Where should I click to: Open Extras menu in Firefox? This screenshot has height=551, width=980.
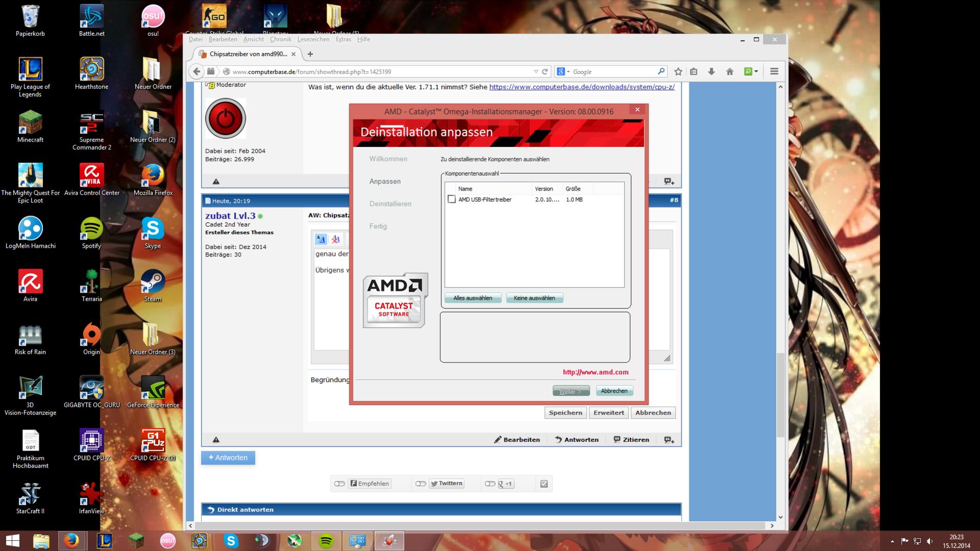pos(343,39)
